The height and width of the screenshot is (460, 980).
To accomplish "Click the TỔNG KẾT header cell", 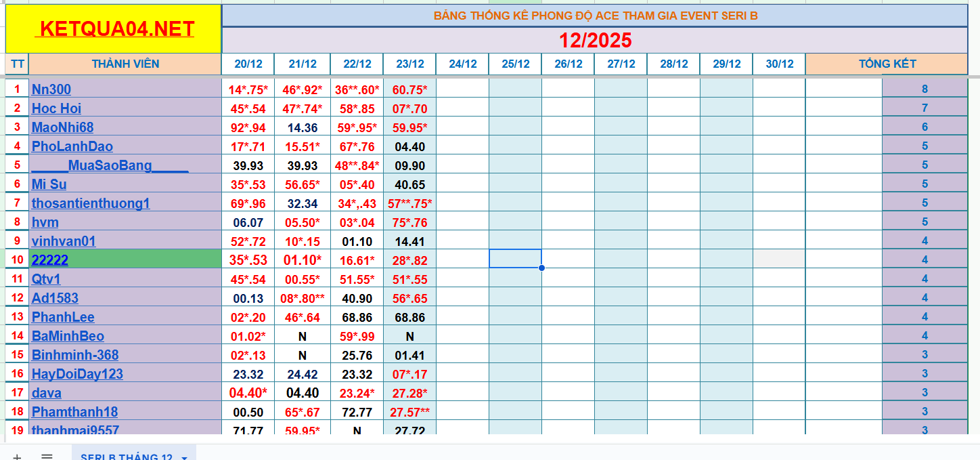I will click(887, 64).
